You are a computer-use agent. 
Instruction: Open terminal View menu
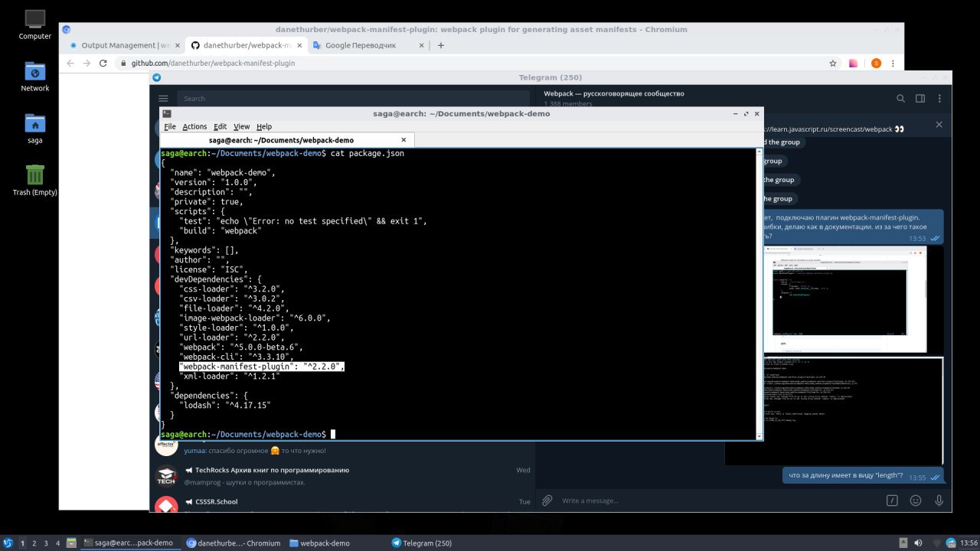tap(242, 126)
